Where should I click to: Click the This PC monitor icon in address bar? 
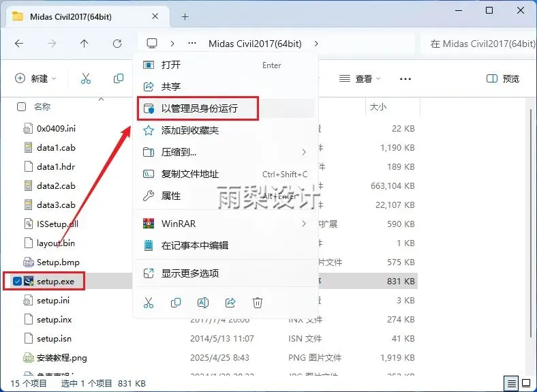(152, 44)
